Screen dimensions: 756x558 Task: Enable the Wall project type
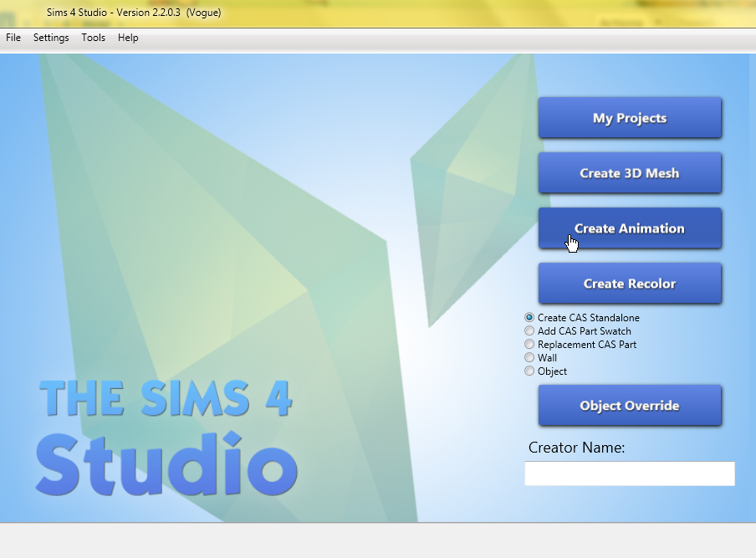pyautogui.click(x=529, y=357)
